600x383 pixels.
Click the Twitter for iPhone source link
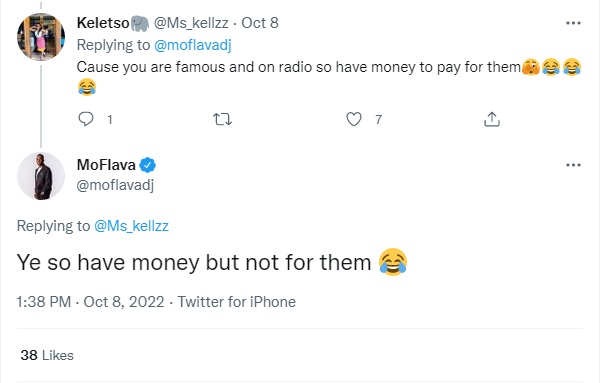point(236,302)
